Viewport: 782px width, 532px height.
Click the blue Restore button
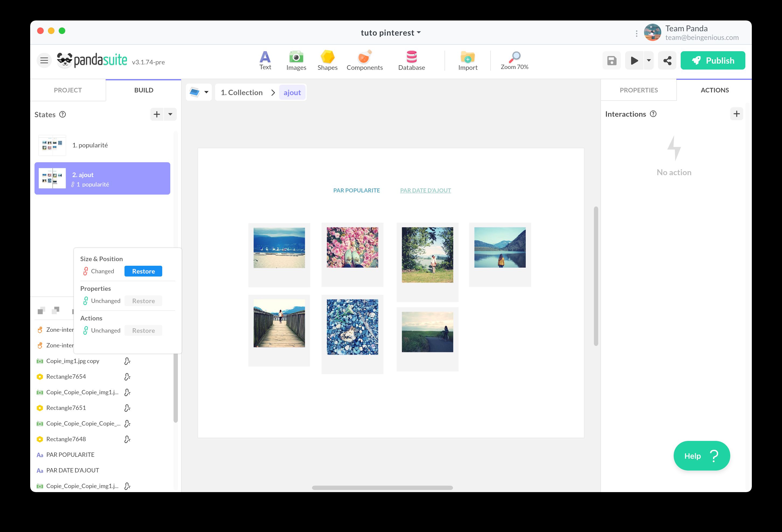coord(143,271)
